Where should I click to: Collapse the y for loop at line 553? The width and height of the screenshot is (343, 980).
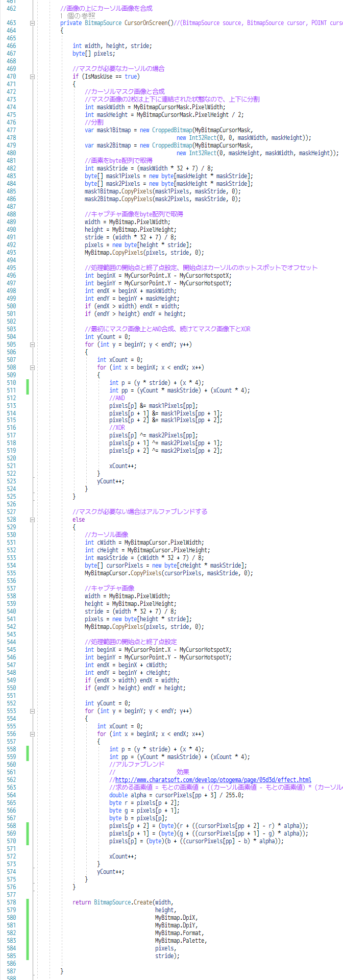tap(32, 711)
